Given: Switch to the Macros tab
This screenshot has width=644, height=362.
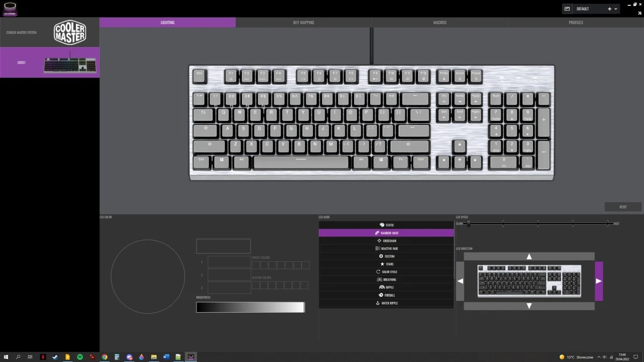Looking at the screenshot, I should click(x=440, y=23).
